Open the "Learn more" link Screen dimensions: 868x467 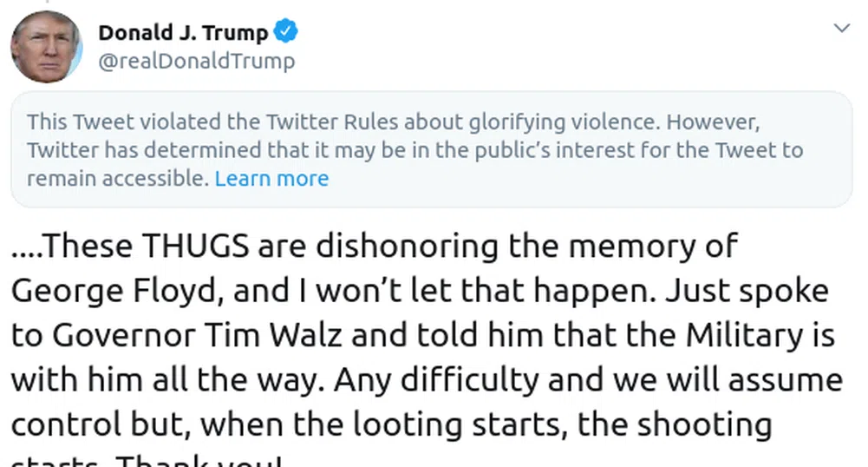[x=271, y=179]
